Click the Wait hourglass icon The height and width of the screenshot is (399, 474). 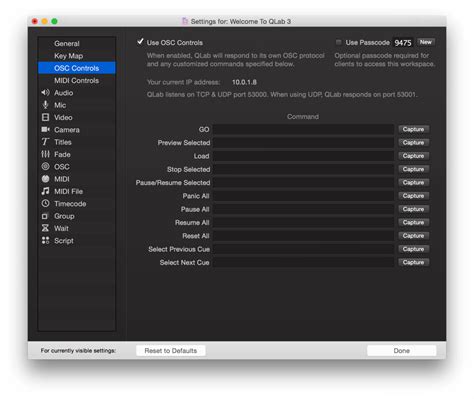click(x=45, y=228)
